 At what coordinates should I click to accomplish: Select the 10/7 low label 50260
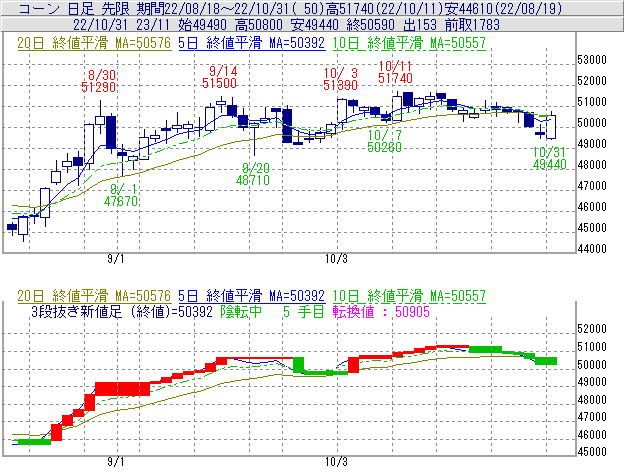point(385,146)
